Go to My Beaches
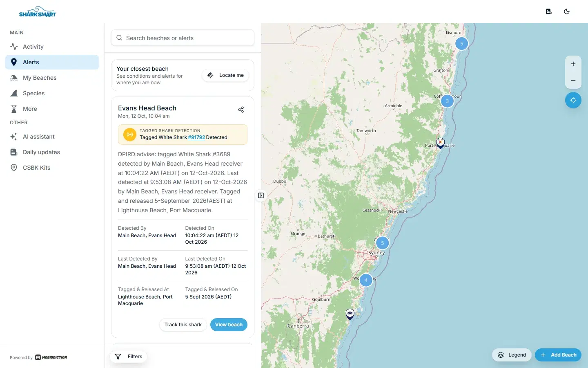 click(52, 78)
